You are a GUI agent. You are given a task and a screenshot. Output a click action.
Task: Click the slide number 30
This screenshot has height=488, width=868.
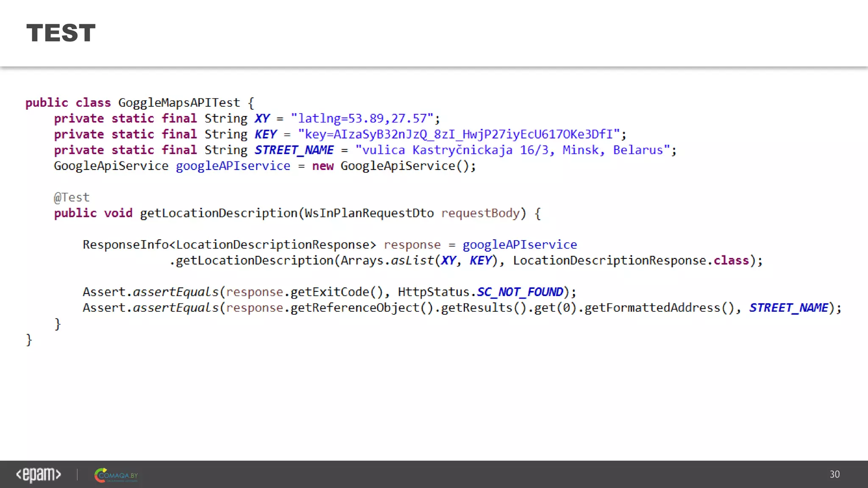[834, 474]
